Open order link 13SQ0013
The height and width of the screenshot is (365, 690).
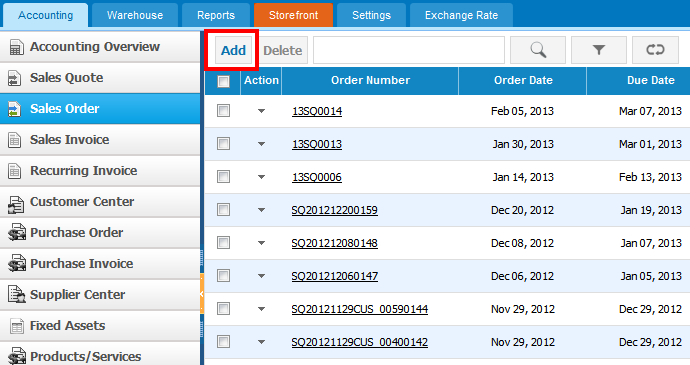tap(317, 144)
